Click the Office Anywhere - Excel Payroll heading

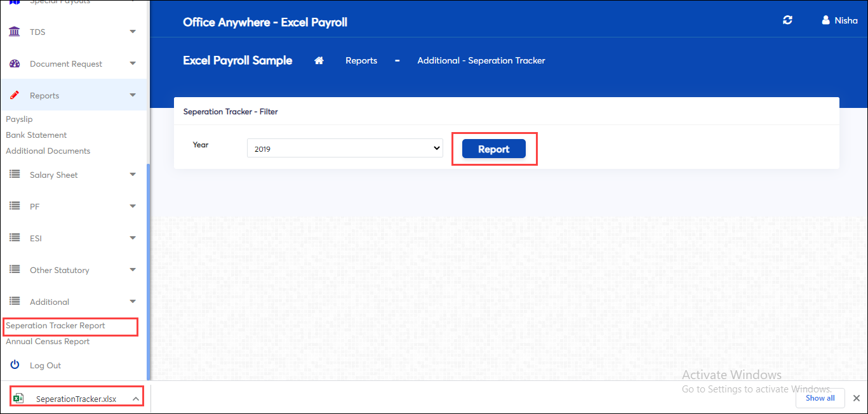pos(265,22)
